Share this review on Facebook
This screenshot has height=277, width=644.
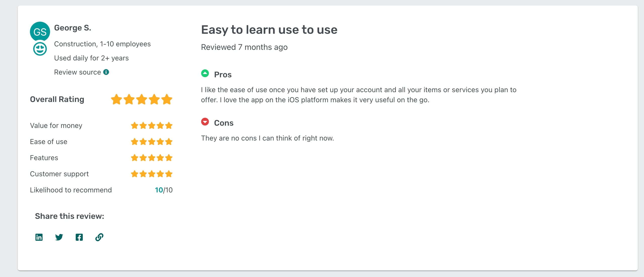[x=79, y=237]
